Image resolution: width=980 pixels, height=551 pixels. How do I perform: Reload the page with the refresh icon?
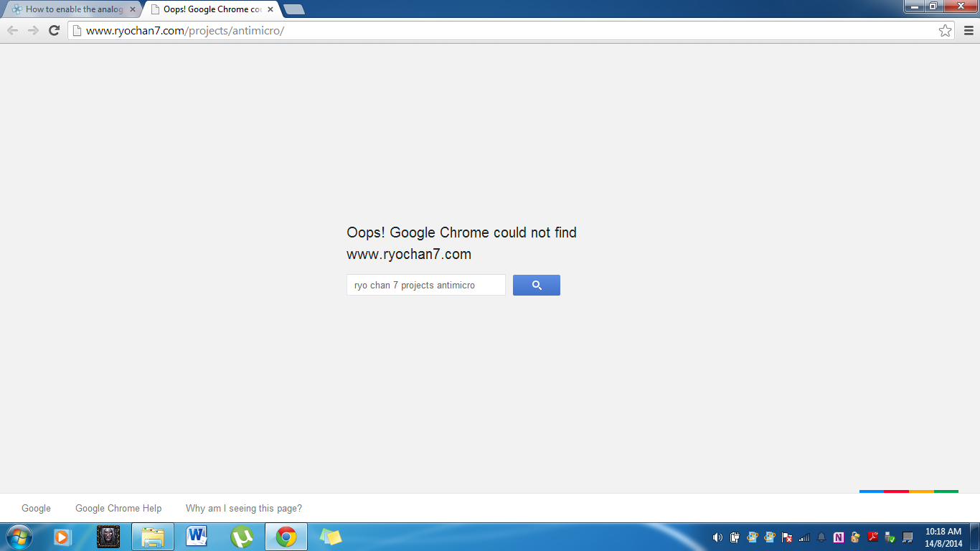(x=54, y=30)
